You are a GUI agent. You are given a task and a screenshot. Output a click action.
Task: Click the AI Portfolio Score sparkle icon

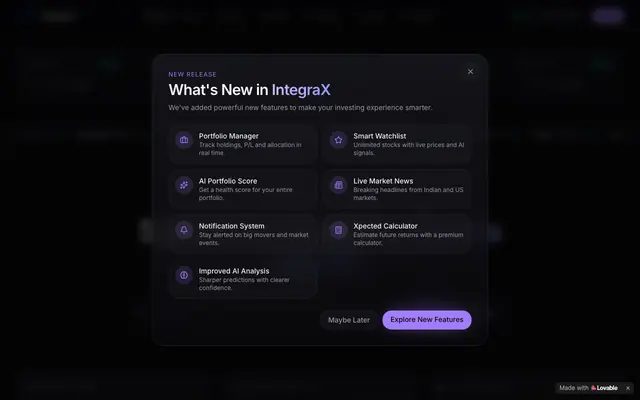coord(184,185)
